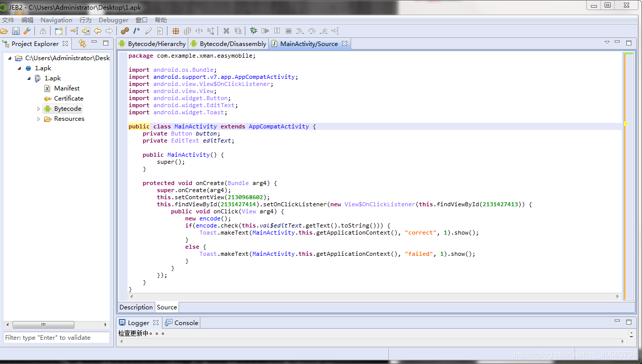Open the wrench options toolbar icon
The height and width of the screenshot is (364, 642).
[x=27, y=31]
